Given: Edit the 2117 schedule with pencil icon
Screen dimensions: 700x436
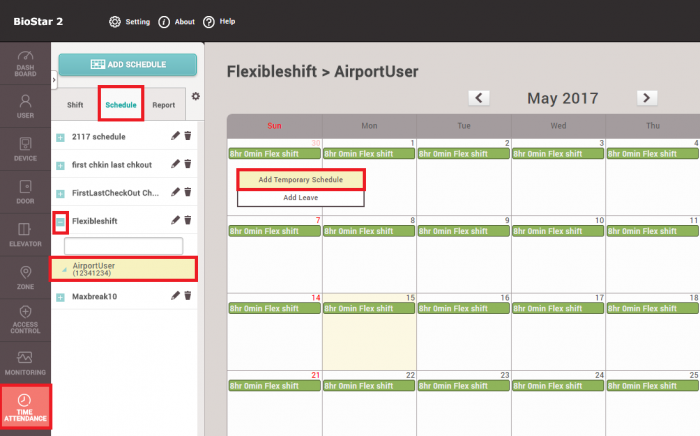Looking at the screenshot, I should pos(175,136).
